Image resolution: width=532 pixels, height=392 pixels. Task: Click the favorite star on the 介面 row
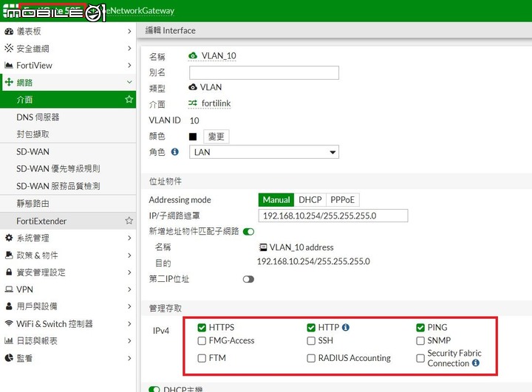129,100
